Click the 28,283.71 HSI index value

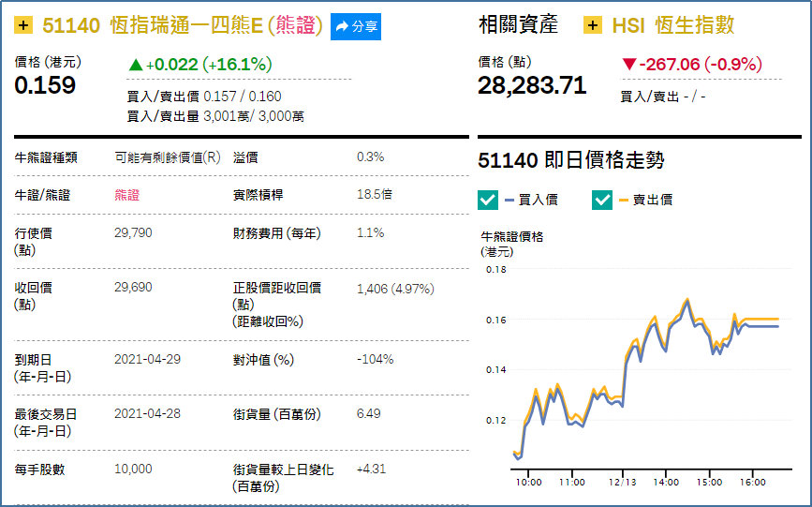click(532, 85)
